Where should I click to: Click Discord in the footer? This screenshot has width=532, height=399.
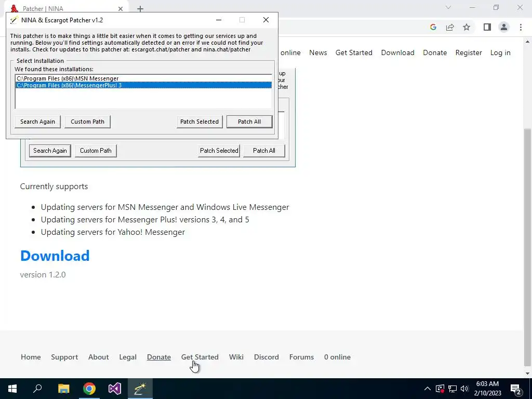[x=267, y=357]
